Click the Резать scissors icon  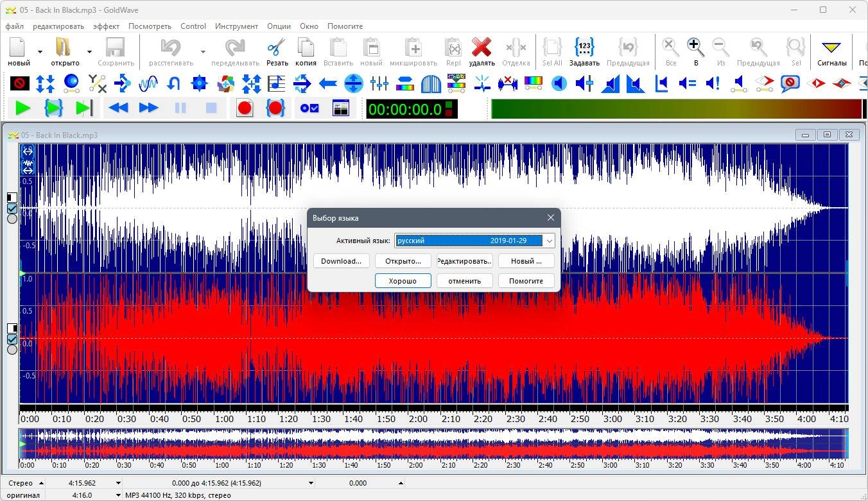coord(277,51)
